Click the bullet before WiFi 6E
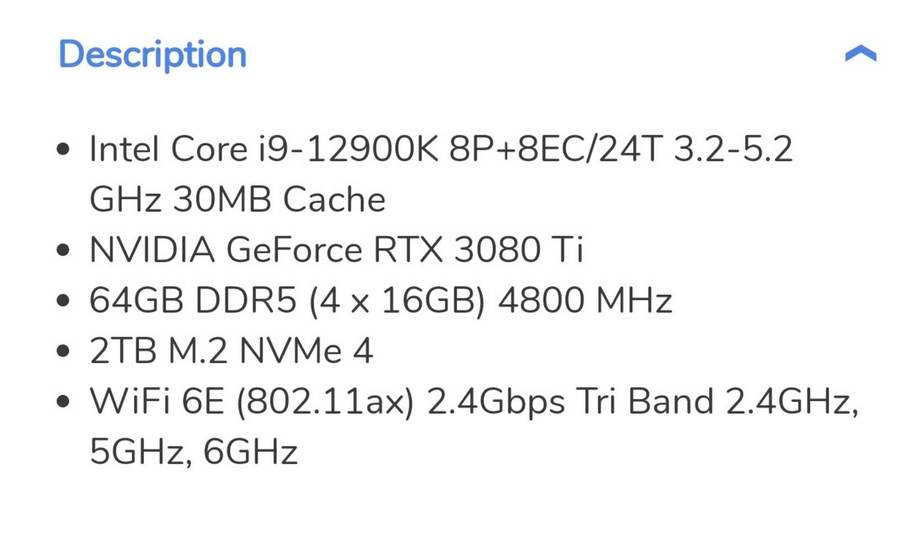Screen dimensions: 900x552 point(65,403)
